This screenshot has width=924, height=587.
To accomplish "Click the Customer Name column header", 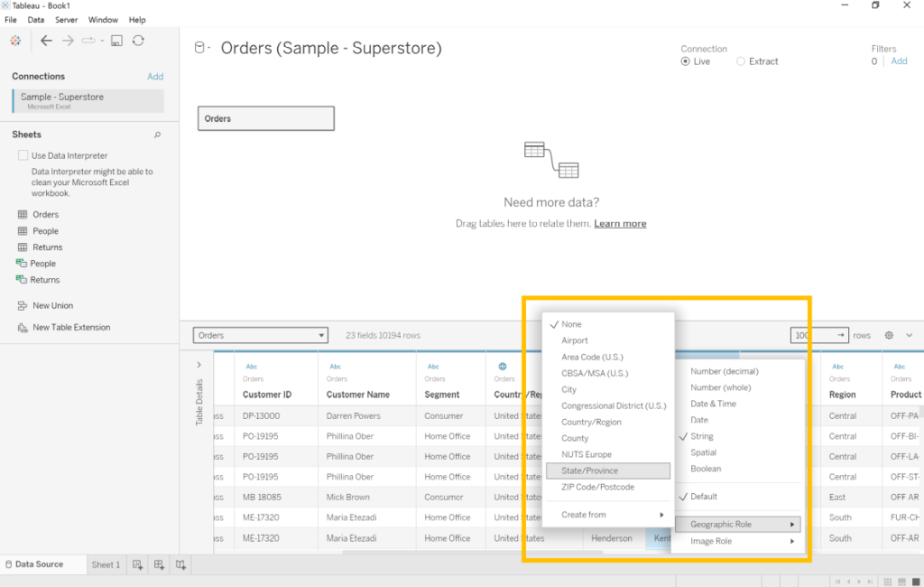I will [x=357, y=395].
